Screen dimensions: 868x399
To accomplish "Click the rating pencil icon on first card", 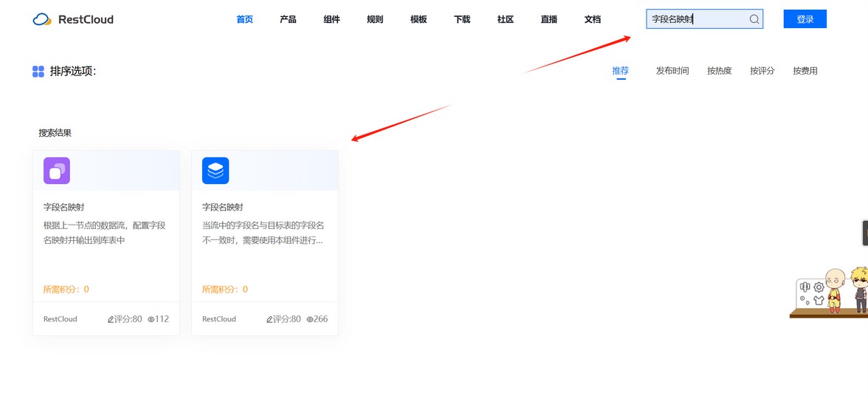I will click(111, 319).
